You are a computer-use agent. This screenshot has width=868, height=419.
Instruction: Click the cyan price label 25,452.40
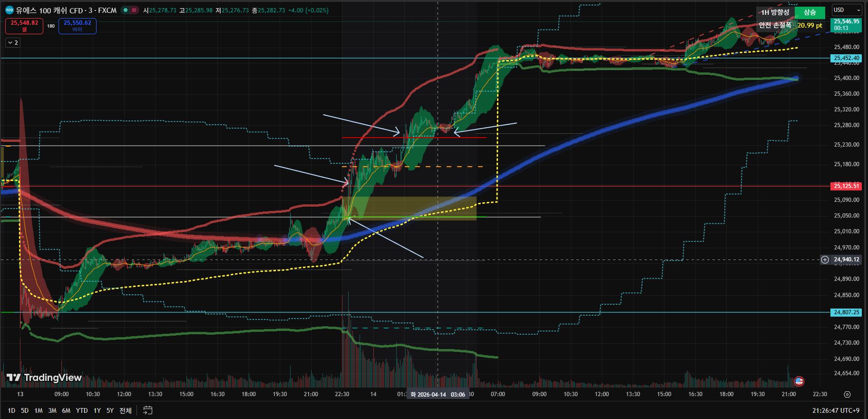847,58
